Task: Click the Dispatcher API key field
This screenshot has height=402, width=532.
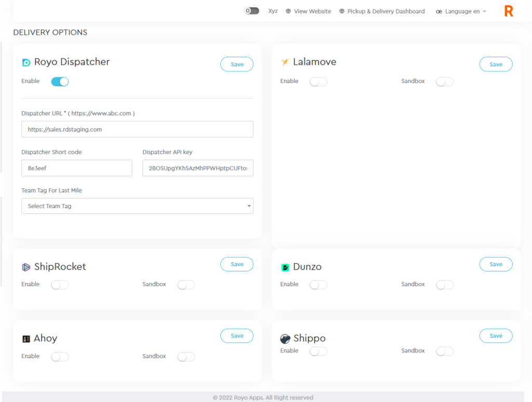Action: [198, 168]
